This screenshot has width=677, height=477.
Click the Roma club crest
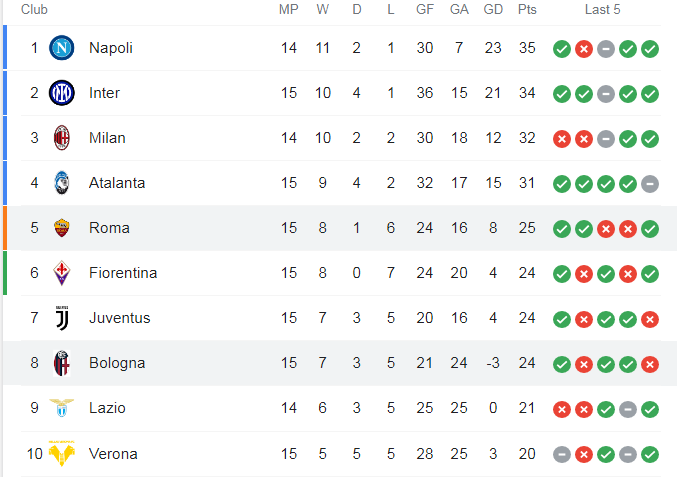coord(62,228)
